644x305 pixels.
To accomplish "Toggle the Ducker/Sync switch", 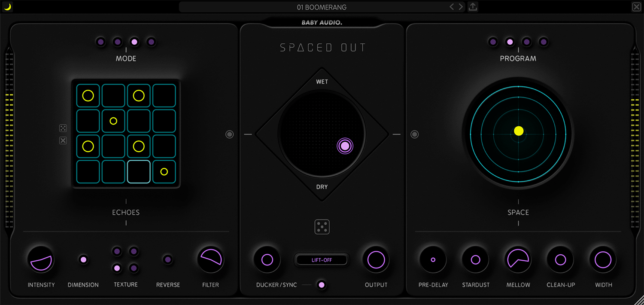I will pyautogui.click(x=321, y=285).
